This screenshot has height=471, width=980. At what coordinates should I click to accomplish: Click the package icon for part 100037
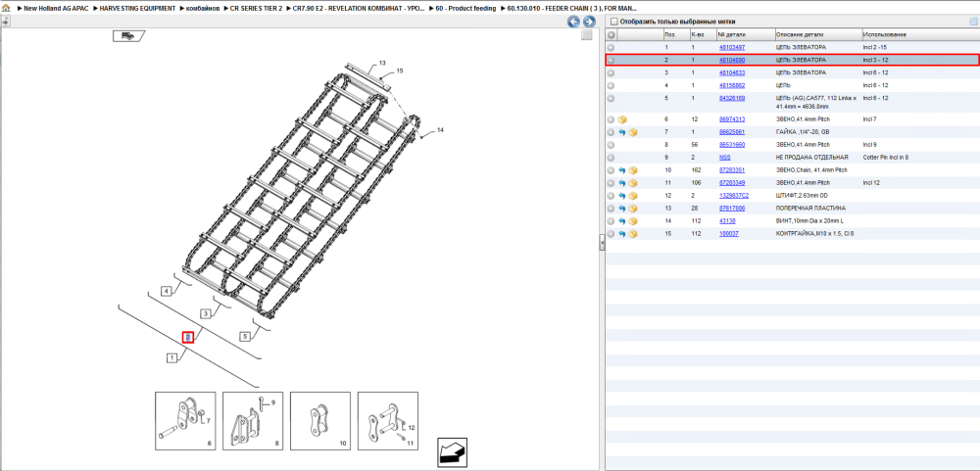click(632, 234)
